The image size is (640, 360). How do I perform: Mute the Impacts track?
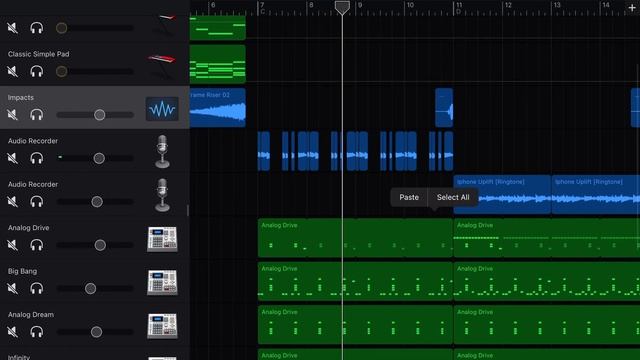tap(13, 115)
